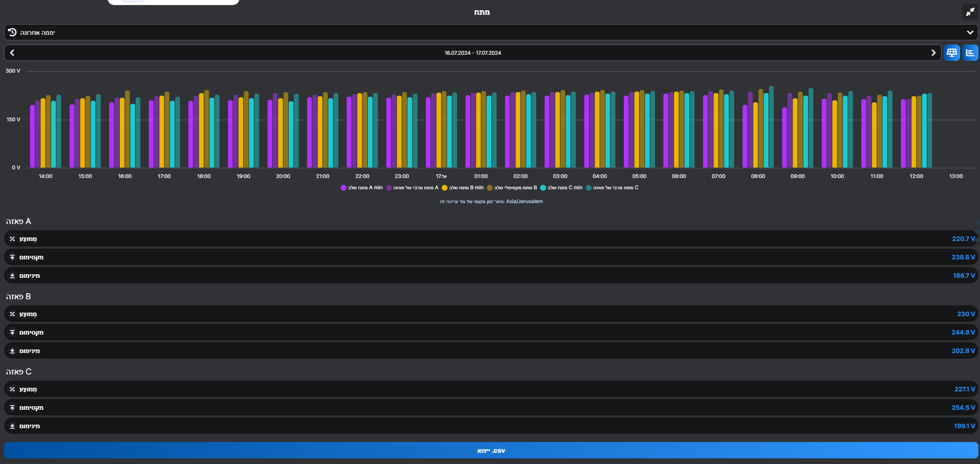
Task: Select the 199.1 V minimum value
Action: pyautogui.click(x=965, y=426)
